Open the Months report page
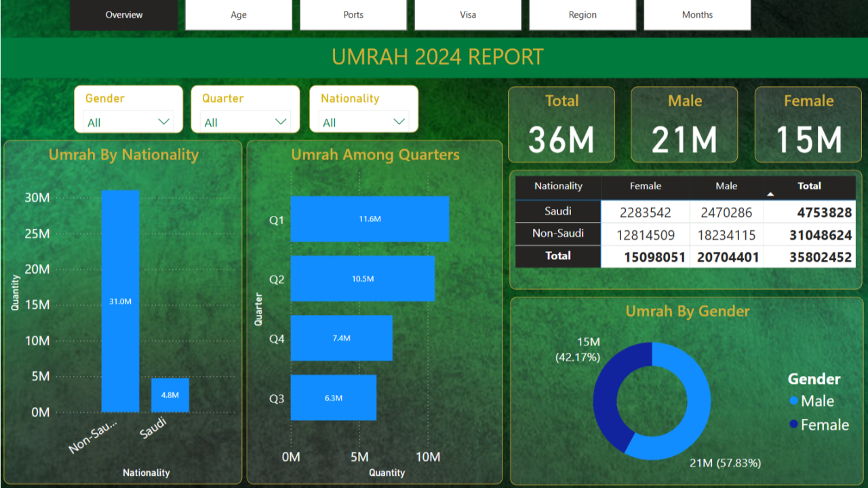Image resolution: width=868 pixels, height=488 pixels. point(697,15)
